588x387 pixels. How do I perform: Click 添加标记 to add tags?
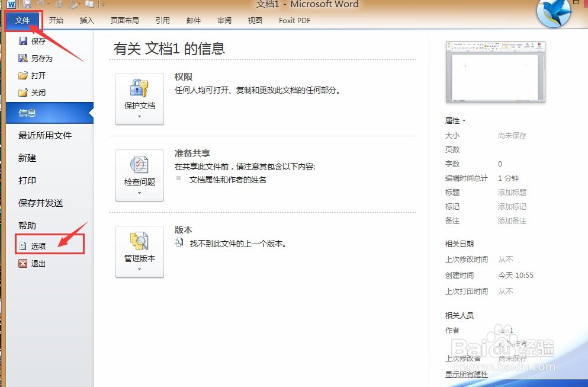tap(512, 206)
